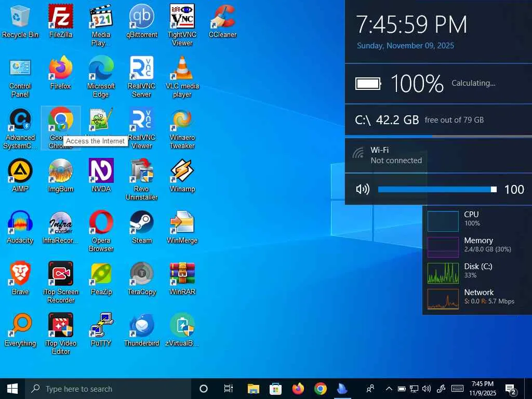This screenshot has height=399, width=532.
Task: Select the qBittorrent desktop icon
Action: [141, 22]
